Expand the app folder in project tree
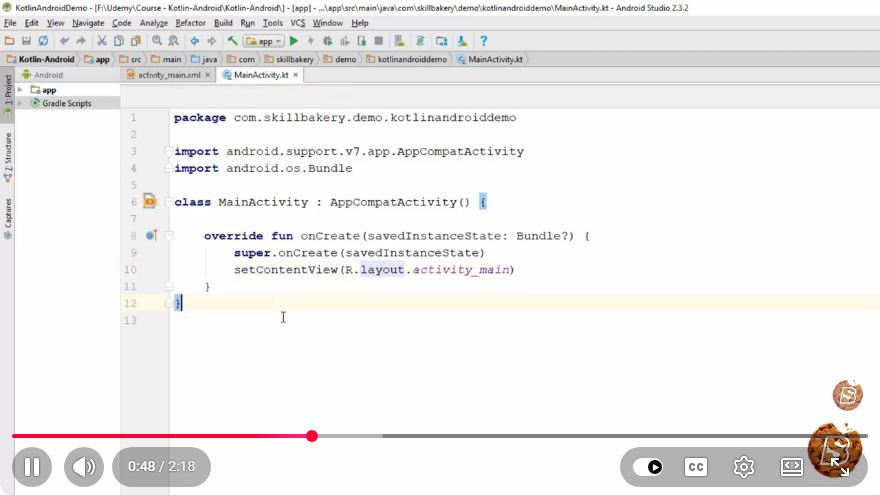Image resolution: width=880 pixels, height=495 pixels. point(20,90)
